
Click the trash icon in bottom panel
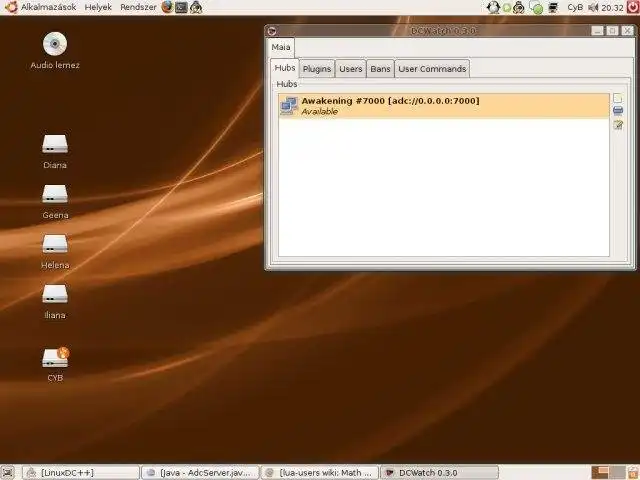coord(633,473)
